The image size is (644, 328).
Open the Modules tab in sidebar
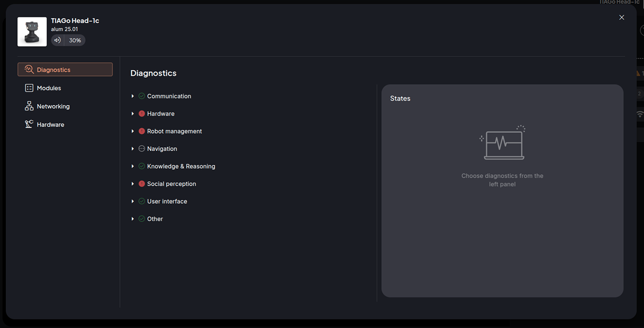click(x=49, y=88)
